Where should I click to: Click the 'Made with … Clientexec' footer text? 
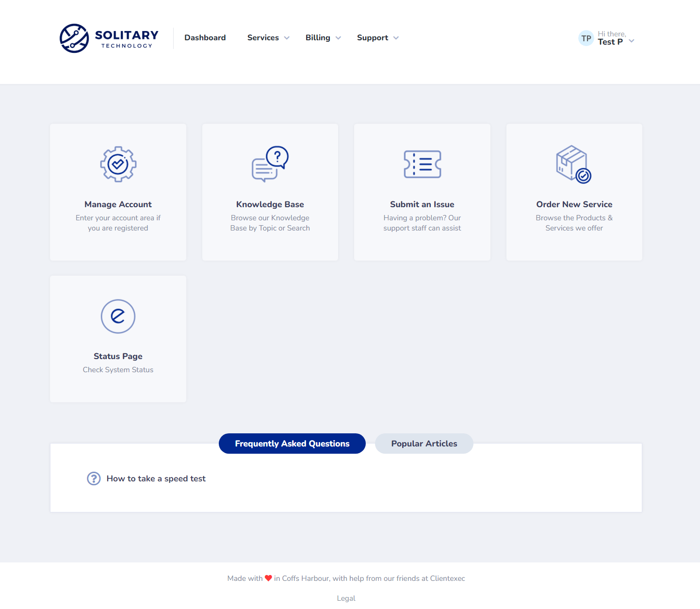click(346, 578)
